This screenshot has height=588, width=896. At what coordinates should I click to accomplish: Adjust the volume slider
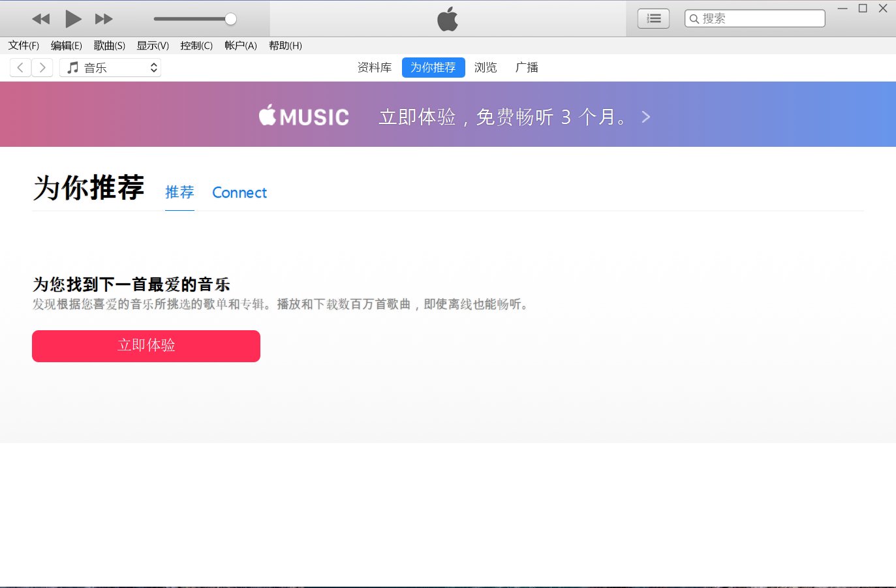(x=229, y=18)
